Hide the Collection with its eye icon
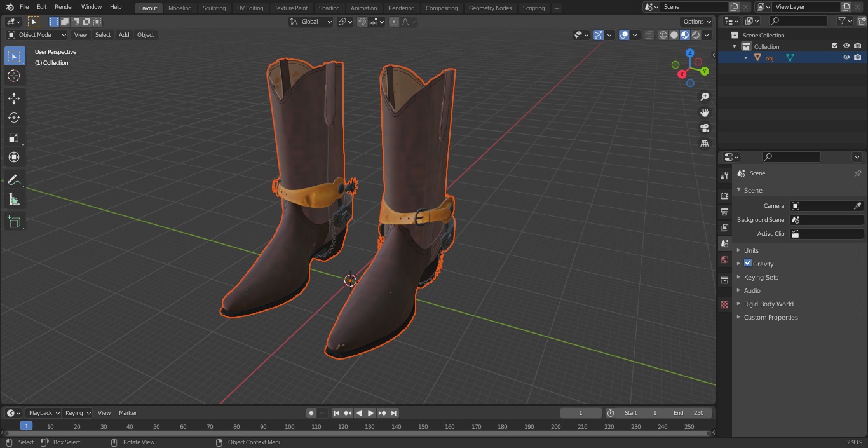Viewport: 868px width, 448px height. [x=846, y=46]
